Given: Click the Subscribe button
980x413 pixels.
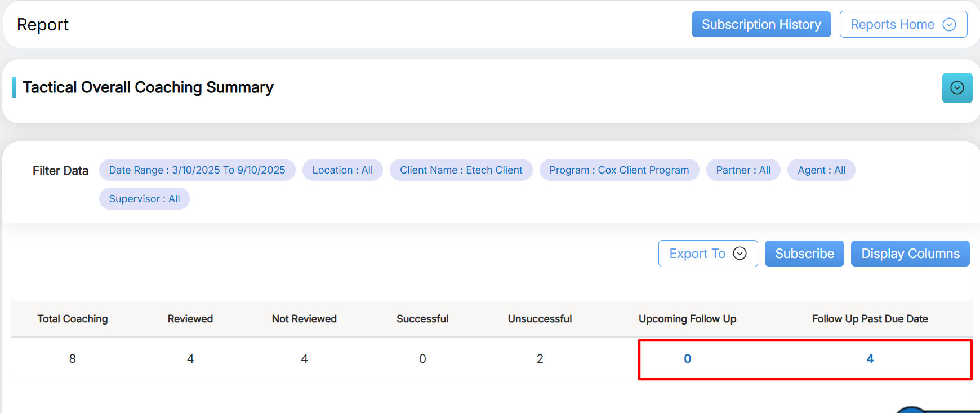Looking at the screenshot, I should 804,254.
